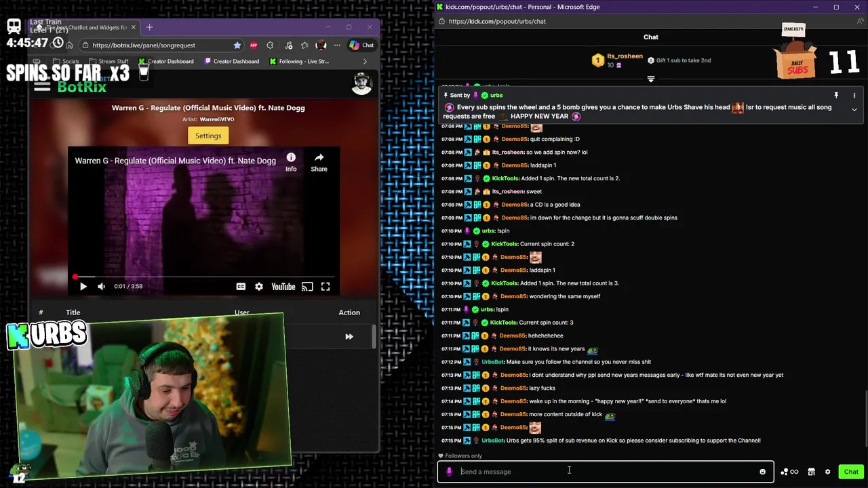Click UrbsBot in sub revenue message

pos(493,441)
